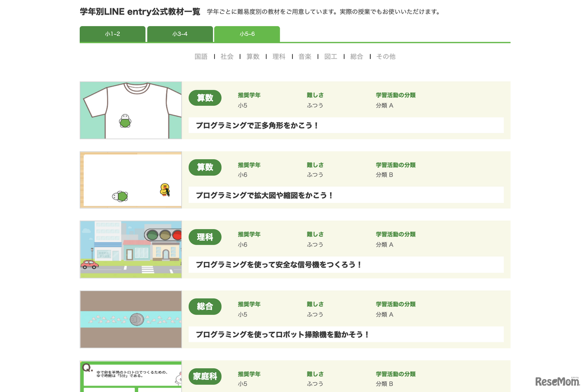The width and height of the screenshot is (586, 392).
Task: Click the 家庭科 subject badge
Action: 205,376
